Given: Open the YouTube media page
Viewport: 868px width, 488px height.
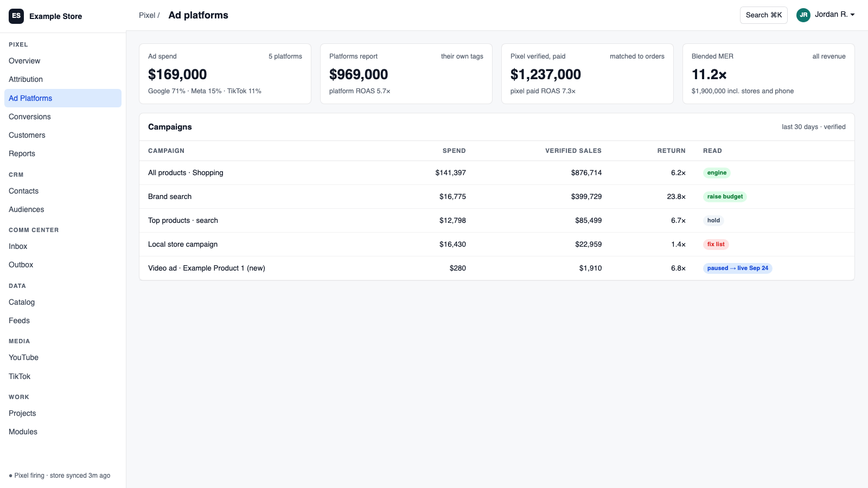Looking at the screenshot, I should point(63,357).
